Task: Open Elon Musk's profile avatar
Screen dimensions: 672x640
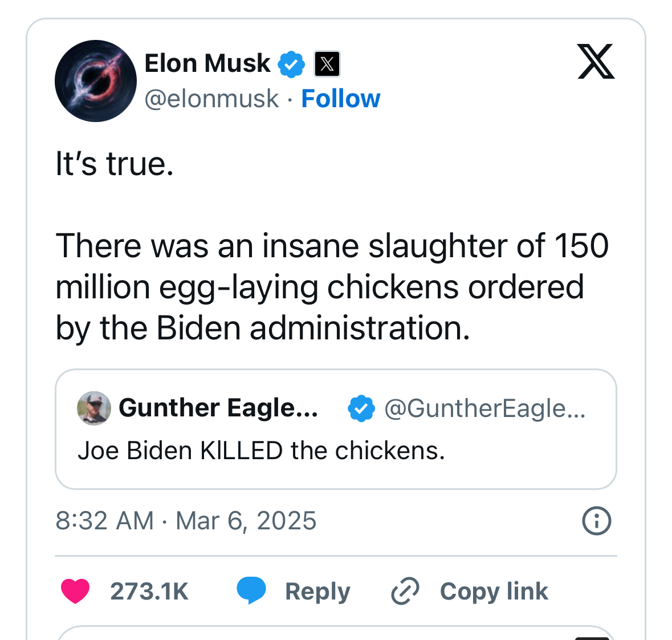Action: [x=96, y=81]
